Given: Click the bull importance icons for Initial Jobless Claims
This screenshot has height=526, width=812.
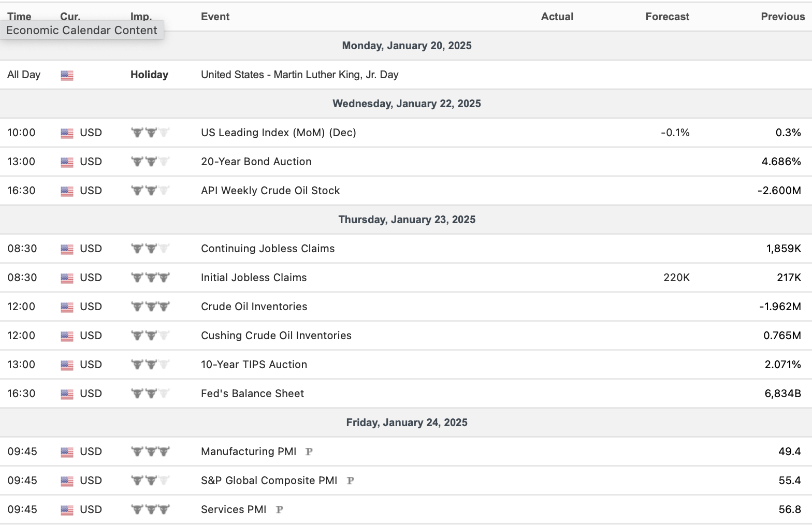Looking at the screenshot, I should [150, 277].
